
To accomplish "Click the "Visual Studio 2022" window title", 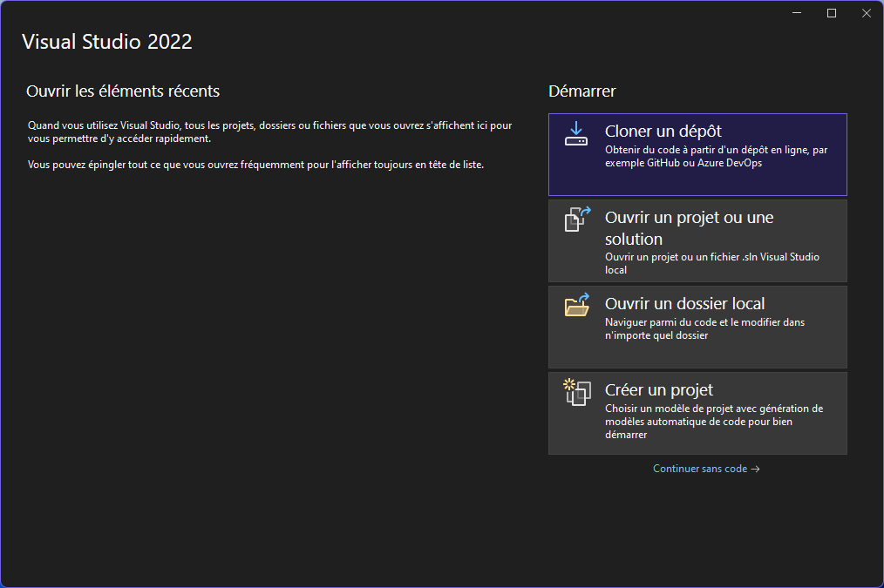I will (106, 42).
